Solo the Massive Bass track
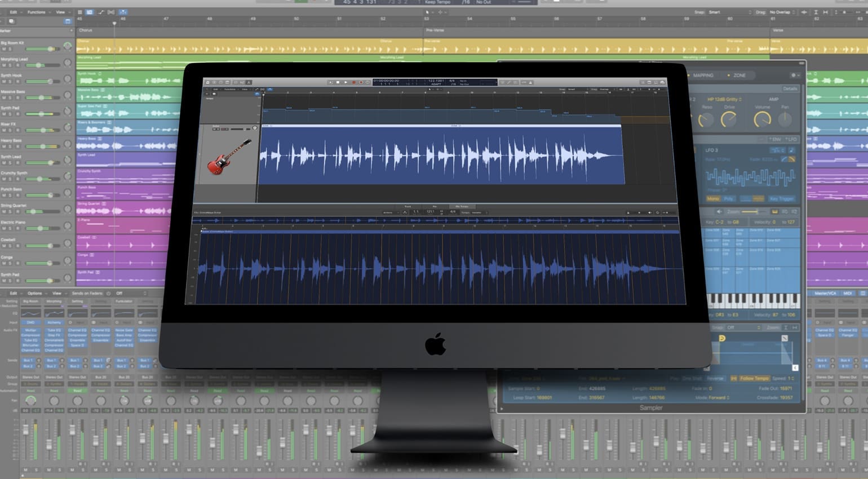 click(10, 98)
